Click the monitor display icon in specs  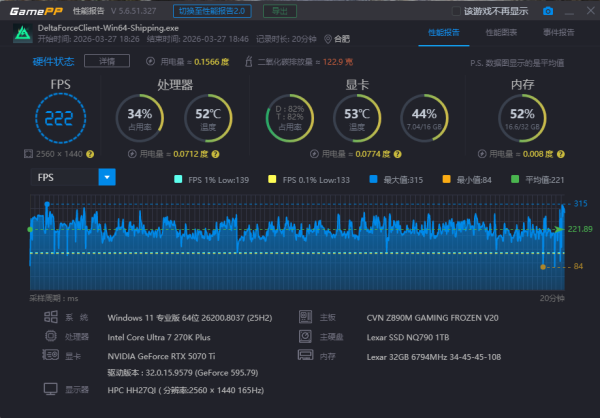pyautogui.click(x=51, y=389)
